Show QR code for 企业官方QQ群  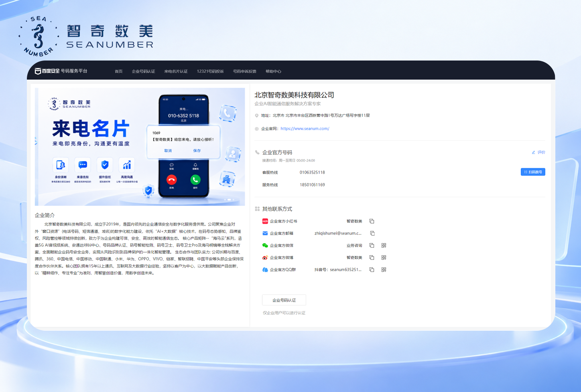(384, 270)
